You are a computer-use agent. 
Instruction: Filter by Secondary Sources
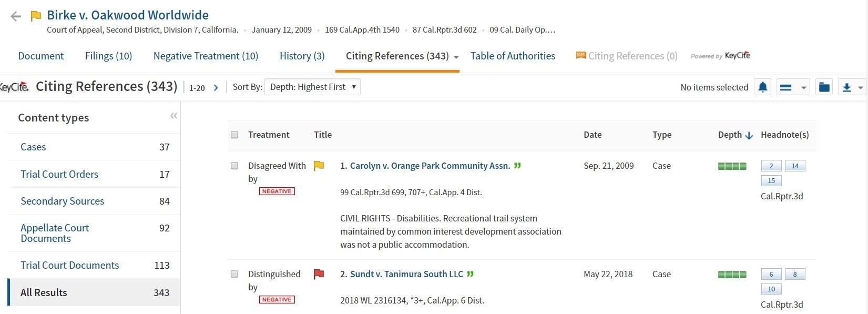[62, 201]
